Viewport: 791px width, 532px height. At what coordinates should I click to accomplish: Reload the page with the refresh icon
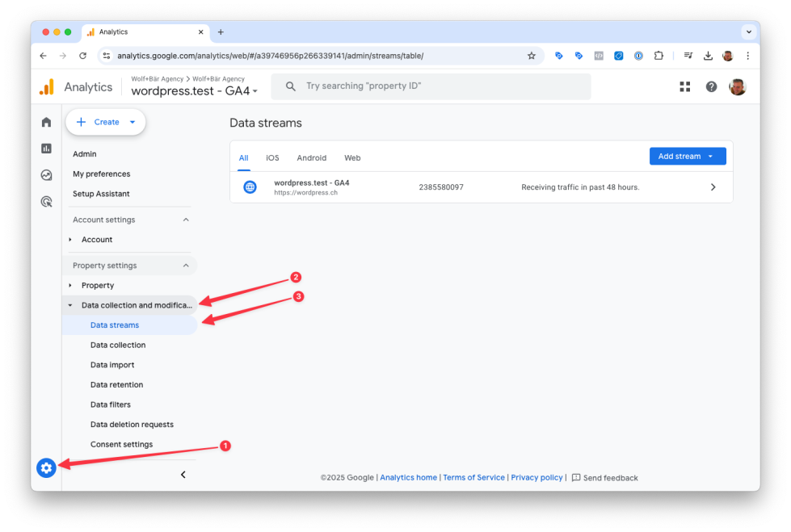coord(82,56)
